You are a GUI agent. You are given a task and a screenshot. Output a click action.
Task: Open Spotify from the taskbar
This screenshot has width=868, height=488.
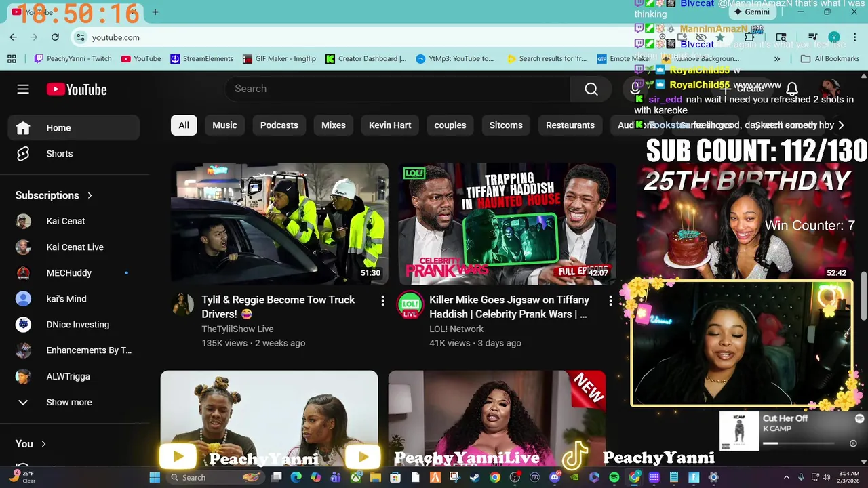pos(614,477)
